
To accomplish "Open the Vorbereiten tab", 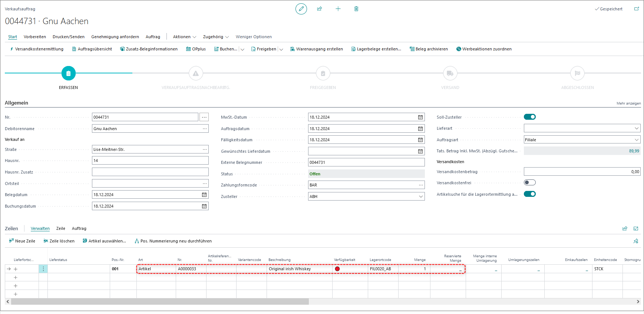I will pos(35,37).
